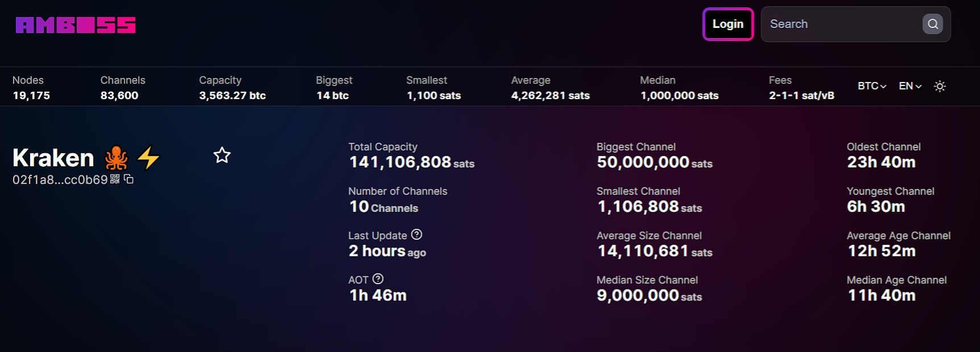Click the lightning bolt icon beside Kraken

[148, 158]
